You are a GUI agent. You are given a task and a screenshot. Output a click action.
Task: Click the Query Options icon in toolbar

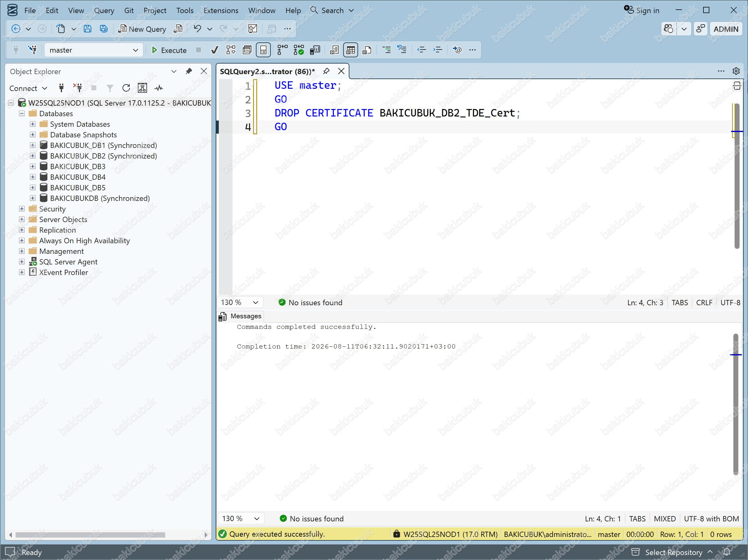pos(247,50)
